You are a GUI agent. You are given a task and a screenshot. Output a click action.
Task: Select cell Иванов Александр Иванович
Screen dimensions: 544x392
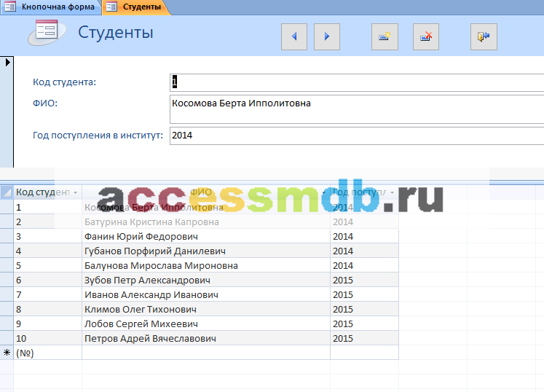[x=206, y=295]
